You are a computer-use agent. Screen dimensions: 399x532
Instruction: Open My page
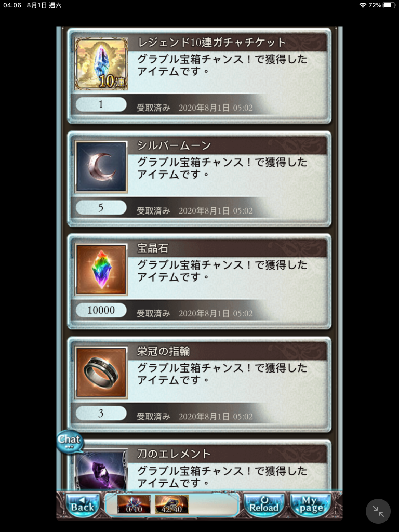coord(311,504)
